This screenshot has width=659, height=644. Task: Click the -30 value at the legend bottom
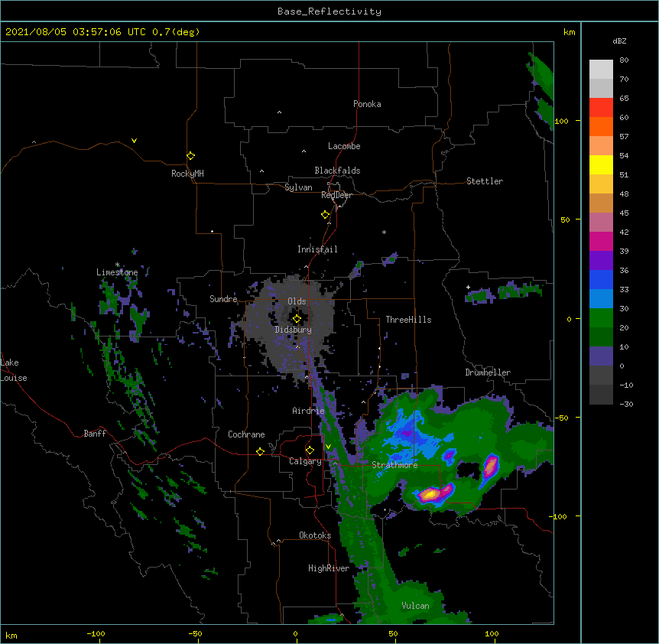point(626,405)
